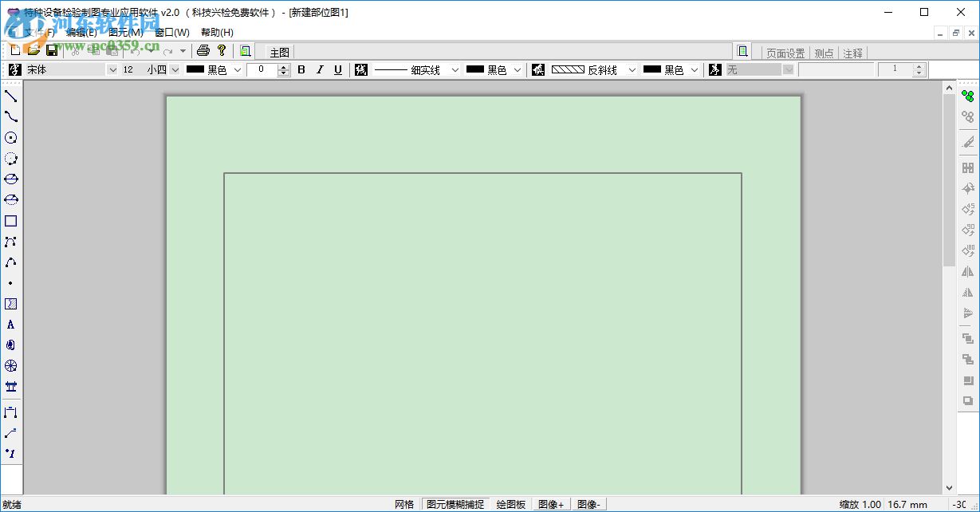Screen dimensions: 980x512
Task: Save the current drawing
Action: pyautogui.click(x=52, y=50)
